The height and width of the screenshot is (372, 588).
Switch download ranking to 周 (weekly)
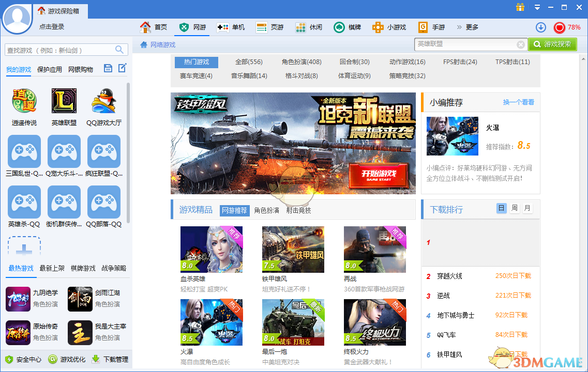pos(515,207)
